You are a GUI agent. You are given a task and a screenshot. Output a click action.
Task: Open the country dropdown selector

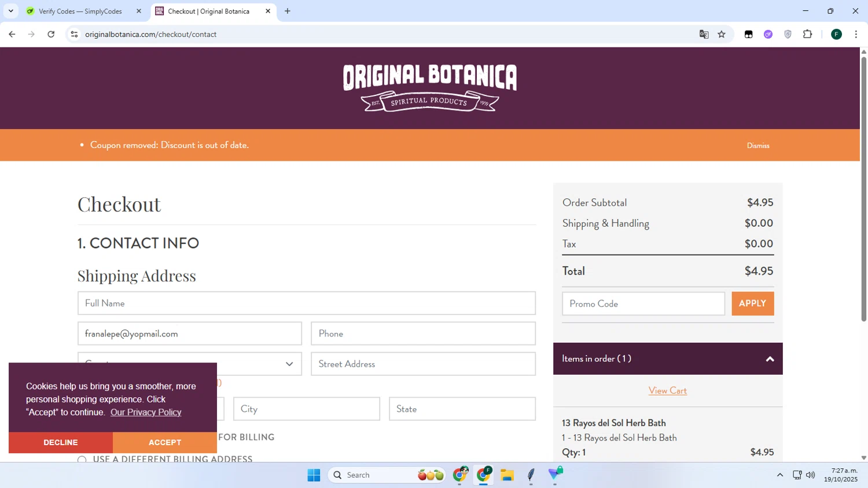[x=190, y=364]
